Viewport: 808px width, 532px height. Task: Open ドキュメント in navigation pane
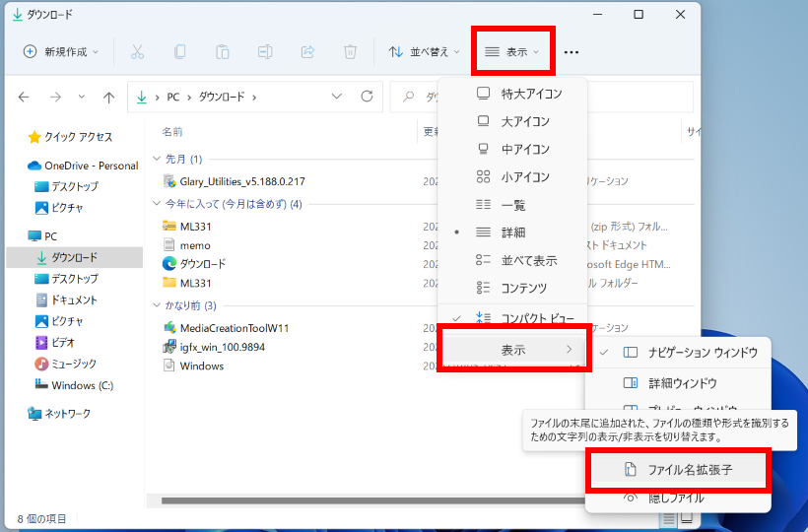click(66, 299)
